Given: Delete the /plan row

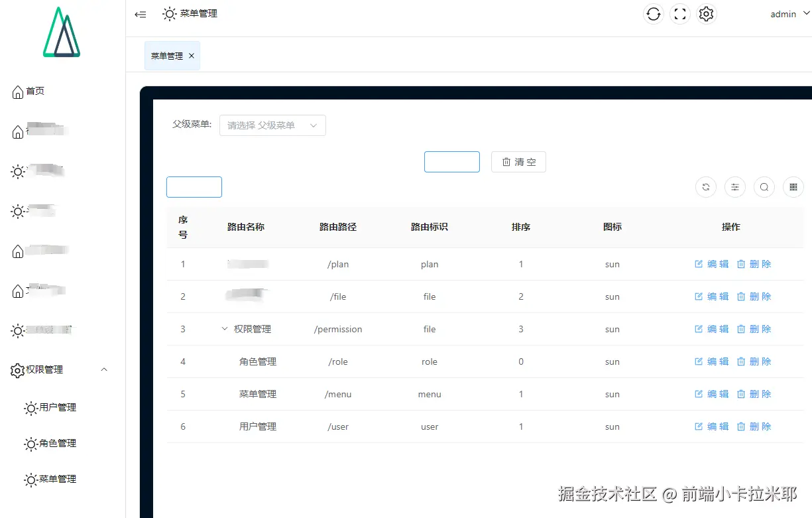Looking at the screenshot, I should (754, 264).
